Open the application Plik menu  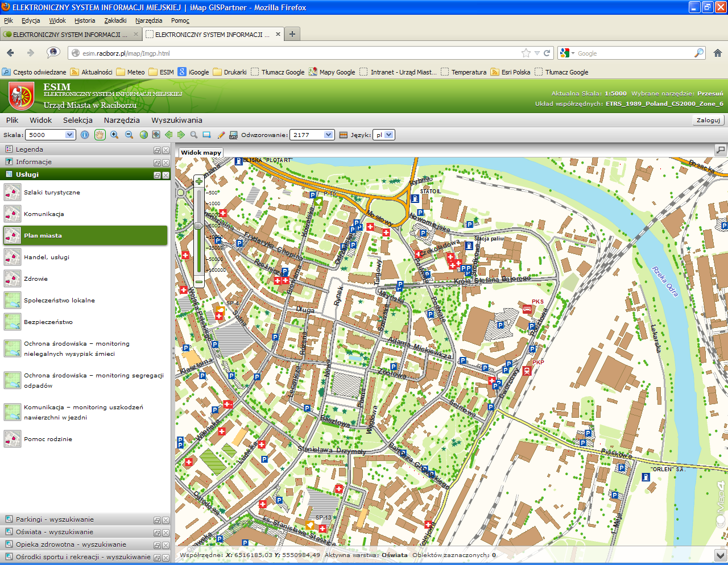12,120
